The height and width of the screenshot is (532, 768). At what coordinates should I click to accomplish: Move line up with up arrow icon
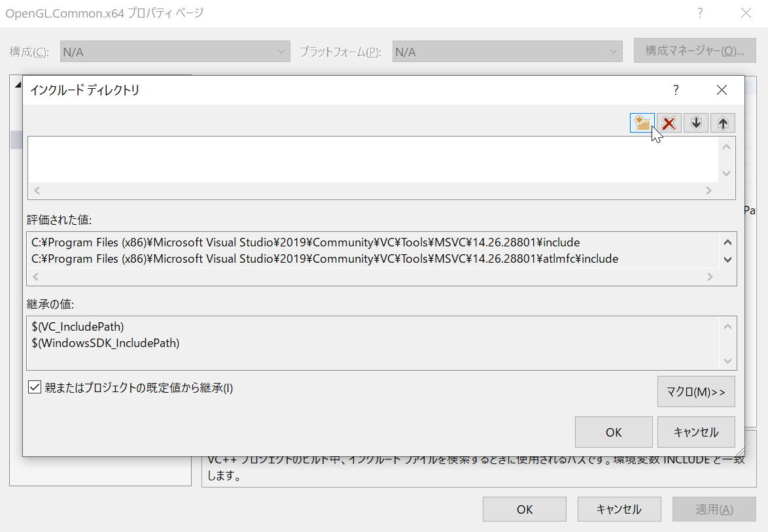[x=723, y=123]
